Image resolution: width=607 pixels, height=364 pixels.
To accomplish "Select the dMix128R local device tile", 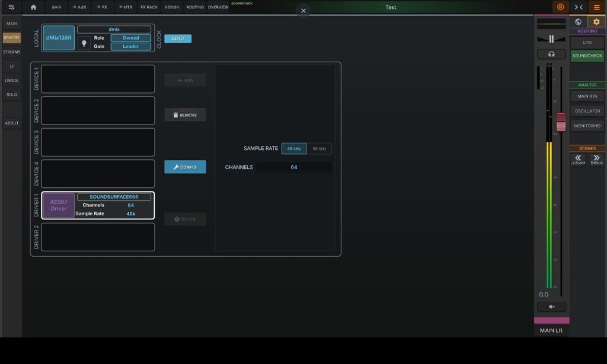I will pos(59,38).
